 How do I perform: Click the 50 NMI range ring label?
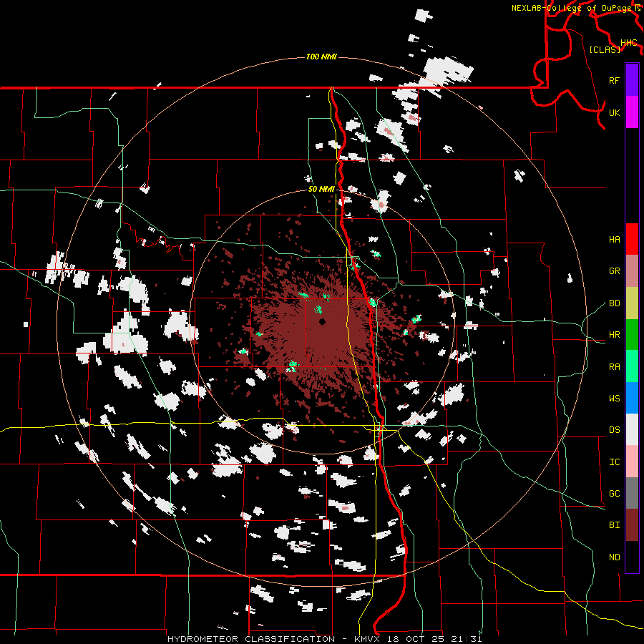point(321,189)
